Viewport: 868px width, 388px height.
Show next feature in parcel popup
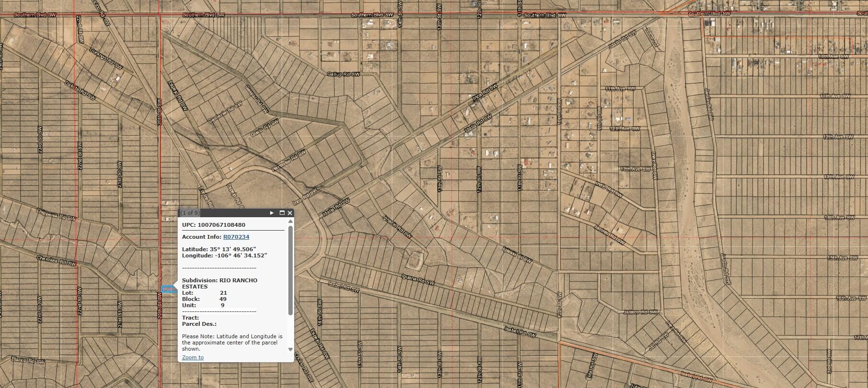coord(272,213)
